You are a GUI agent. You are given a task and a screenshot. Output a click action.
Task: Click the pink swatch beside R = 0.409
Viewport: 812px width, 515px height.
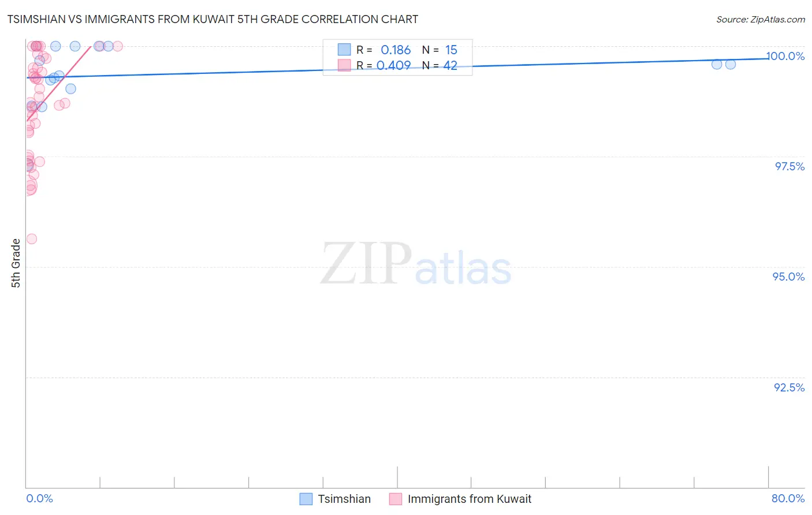pos(344,65)
